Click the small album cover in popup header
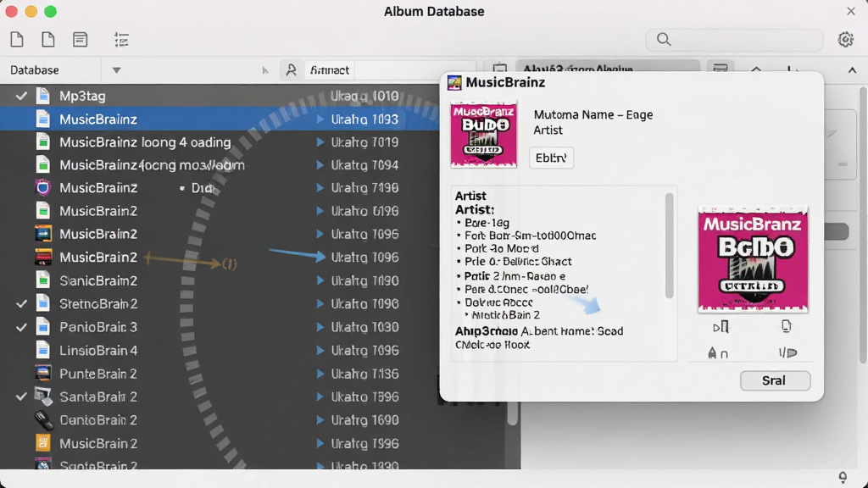 pyautogui.click(x=483, y=135)
